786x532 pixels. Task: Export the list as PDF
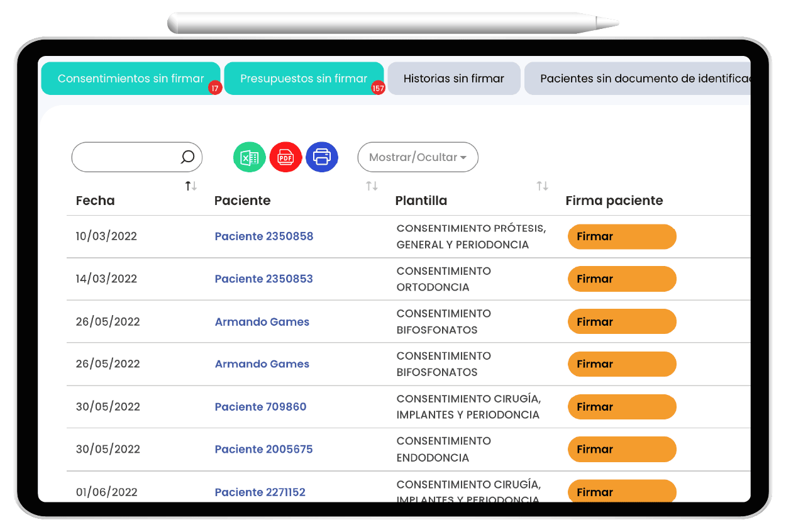pyautogui.click(x=285, y=157)
